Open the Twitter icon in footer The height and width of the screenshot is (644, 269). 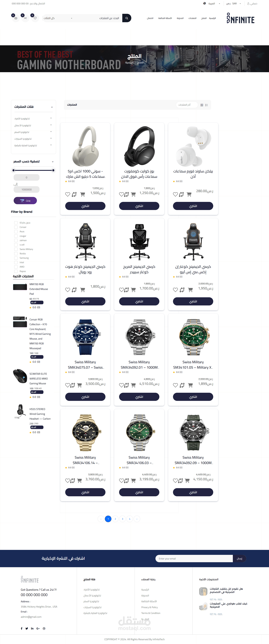pos(27,628)
